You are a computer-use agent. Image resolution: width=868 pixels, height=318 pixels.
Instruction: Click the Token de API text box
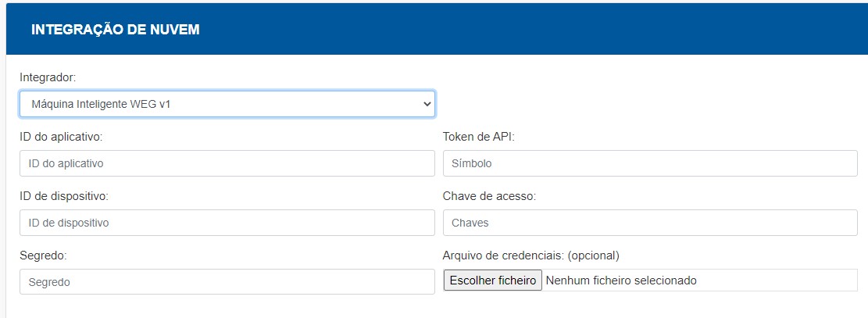[649, 163]
